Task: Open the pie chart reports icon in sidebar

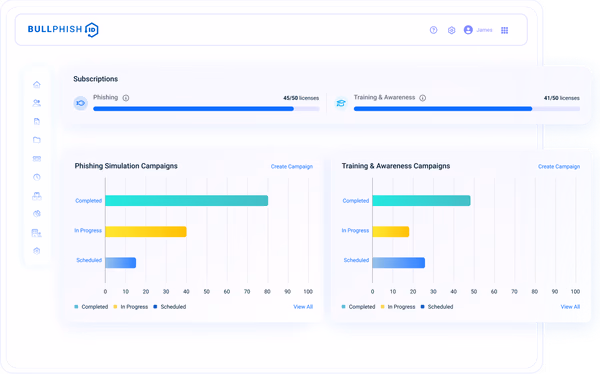Action: [x=37, y=214]
